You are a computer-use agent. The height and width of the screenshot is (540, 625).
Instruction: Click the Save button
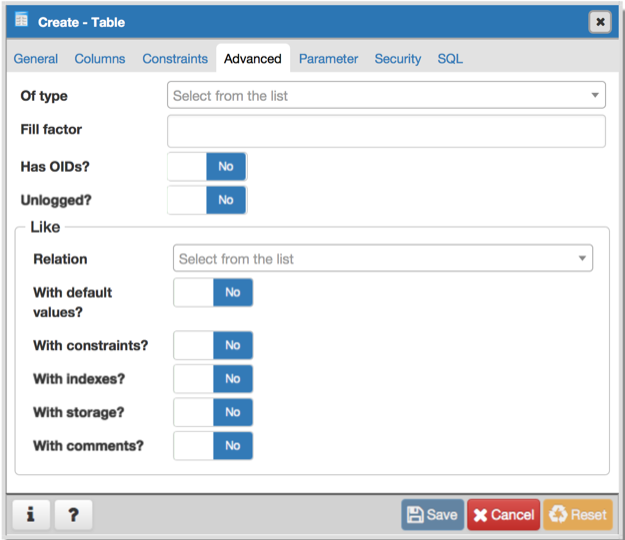(432, 515)
